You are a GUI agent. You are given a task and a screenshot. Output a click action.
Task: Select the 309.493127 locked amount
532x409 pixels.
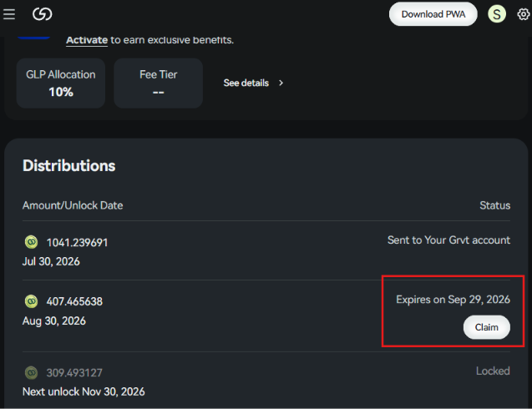[x=74, y=373]
